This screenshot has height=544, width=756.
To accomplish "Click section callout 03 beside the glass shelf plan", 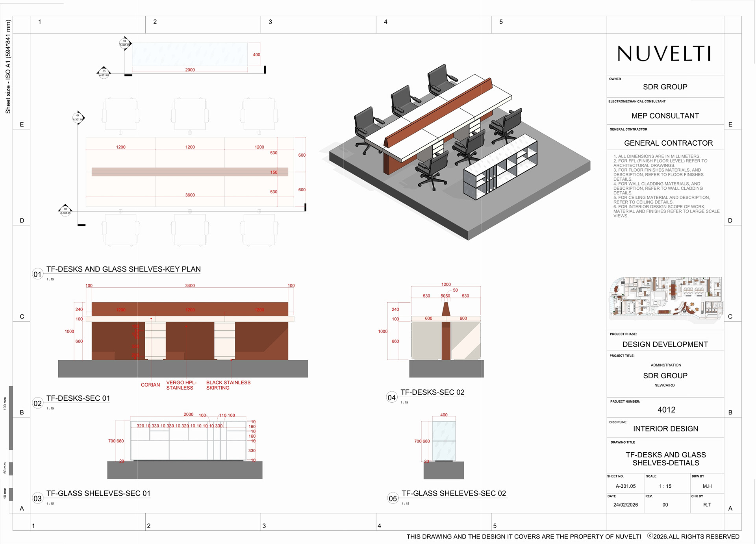I will coord(104,73).
